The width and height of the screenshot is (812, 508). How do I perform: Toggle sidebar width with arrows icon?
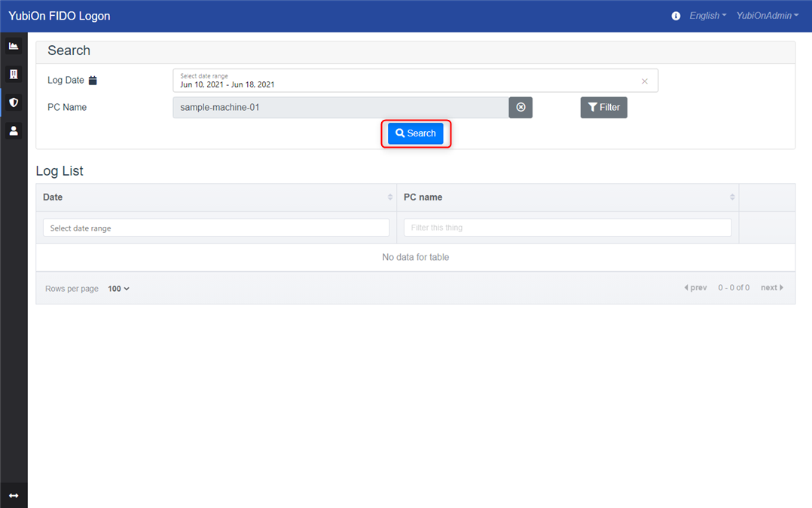coord(14,495)
